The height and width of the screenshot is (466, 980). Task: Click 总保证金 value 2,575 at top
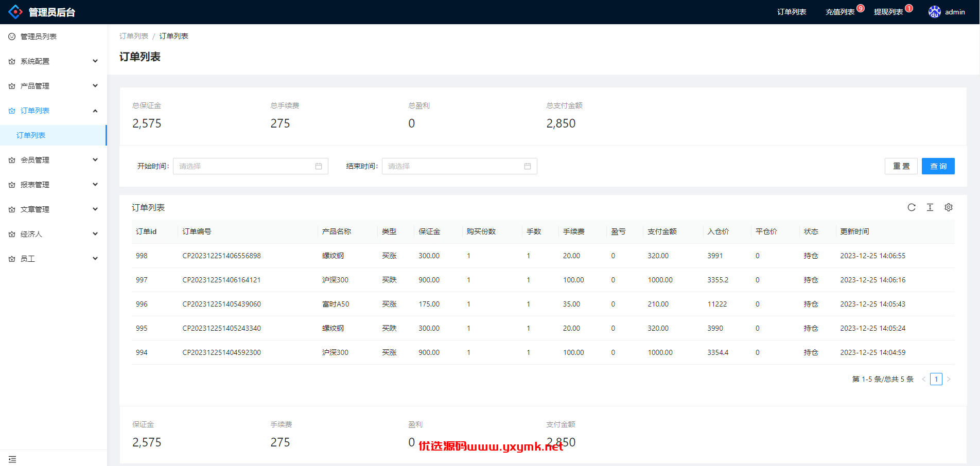tap(147, 123)
